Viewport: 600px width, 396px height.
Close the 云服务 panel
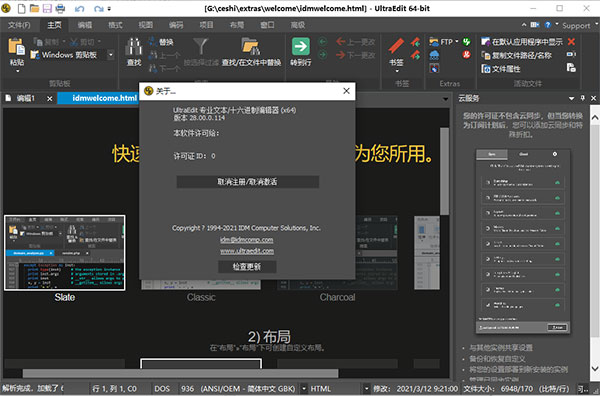click(593, 98)
